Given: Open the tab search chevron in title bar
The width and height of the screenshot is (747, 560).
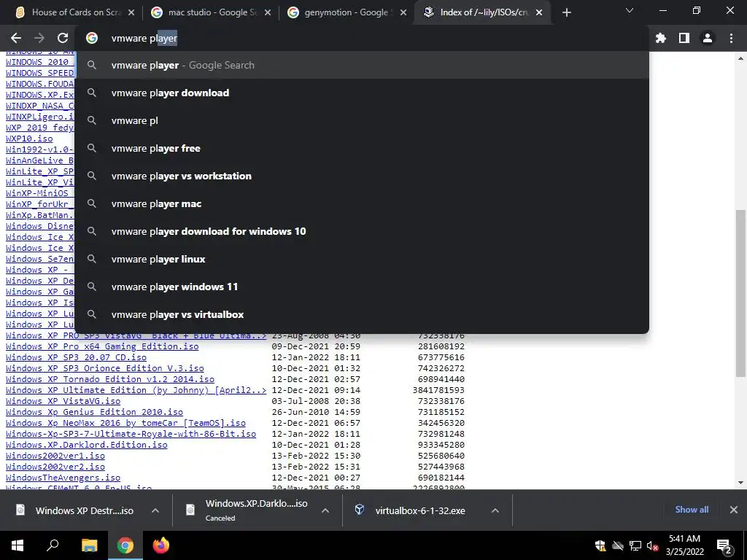Looking at the screenshot, I should [630, 10].
